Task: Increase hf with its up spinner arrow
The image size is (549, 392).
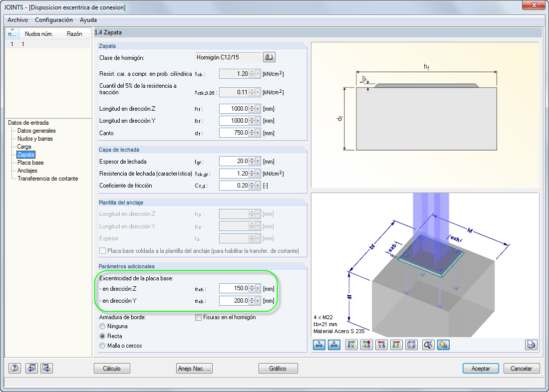Action: [252, 107]
